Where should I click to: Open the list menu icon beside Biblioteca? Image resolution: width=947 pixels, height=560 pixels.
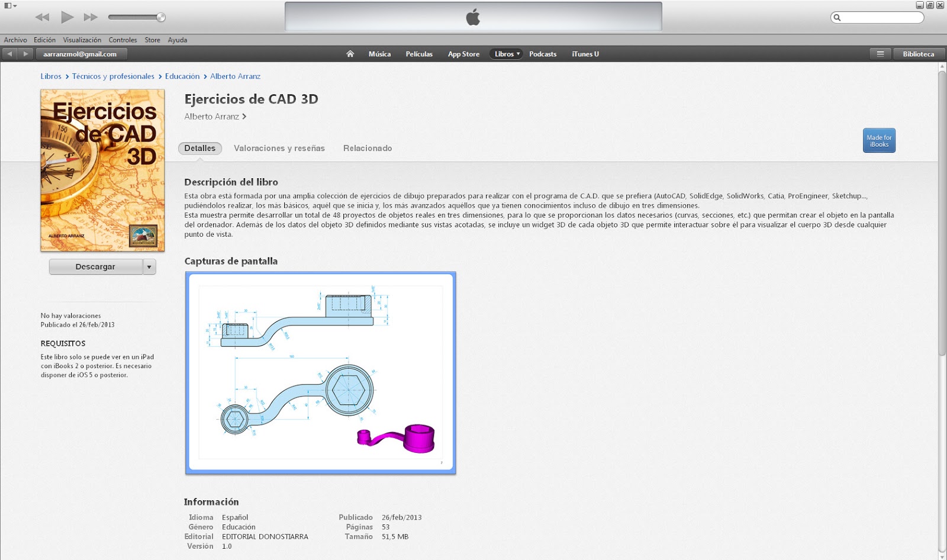point(880,54)
